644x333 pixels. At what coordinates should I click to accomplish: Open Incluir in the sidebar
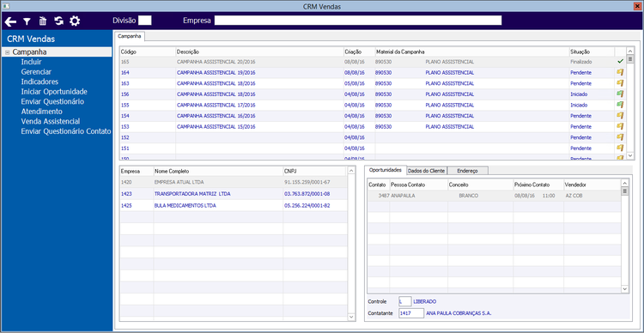pos(31,62)
